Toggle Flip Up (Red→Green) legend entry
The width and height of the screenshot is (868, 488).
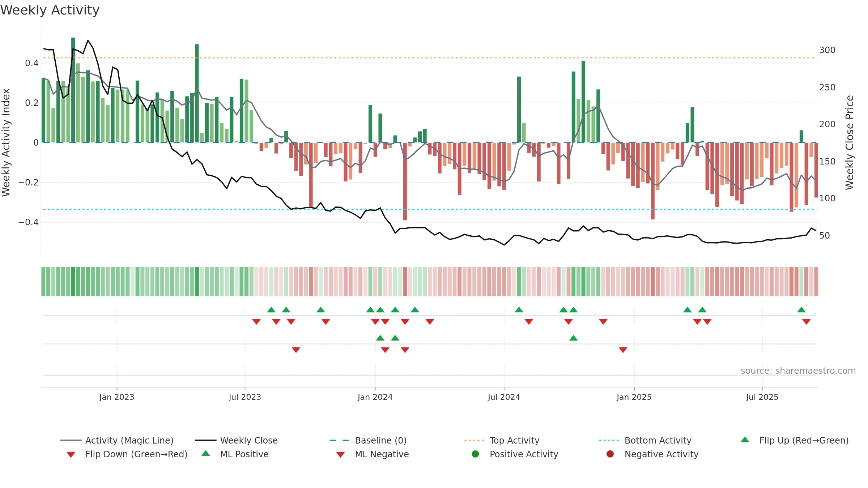pyautogui.click(x=795, y=440)
